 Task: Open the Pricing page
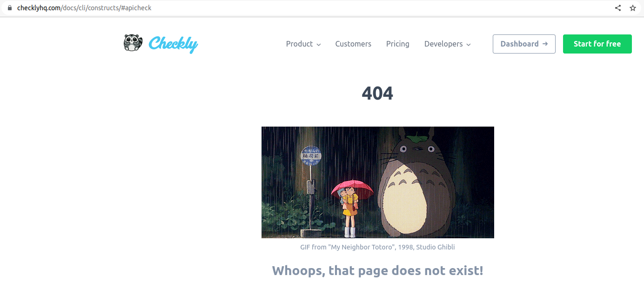[398, 44]
